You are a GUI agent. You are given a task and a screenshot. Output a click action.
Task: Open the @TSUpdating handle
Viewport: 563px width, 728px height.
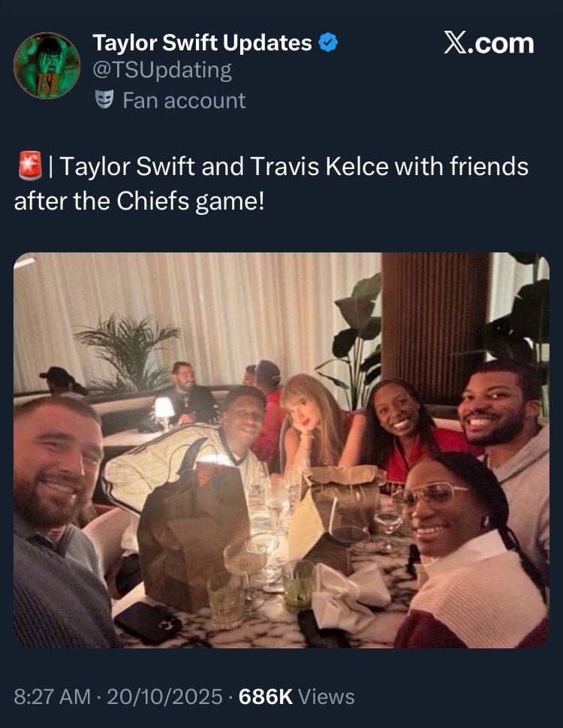pyautogui.click(x=161, y=71)
